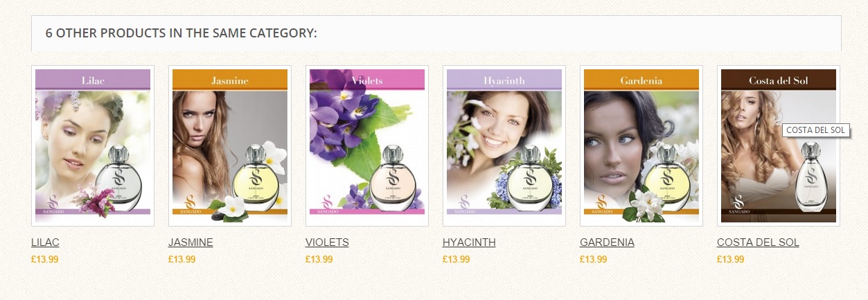
Task: Open the Violets perfume product image
Action: [x=367, y=146]
